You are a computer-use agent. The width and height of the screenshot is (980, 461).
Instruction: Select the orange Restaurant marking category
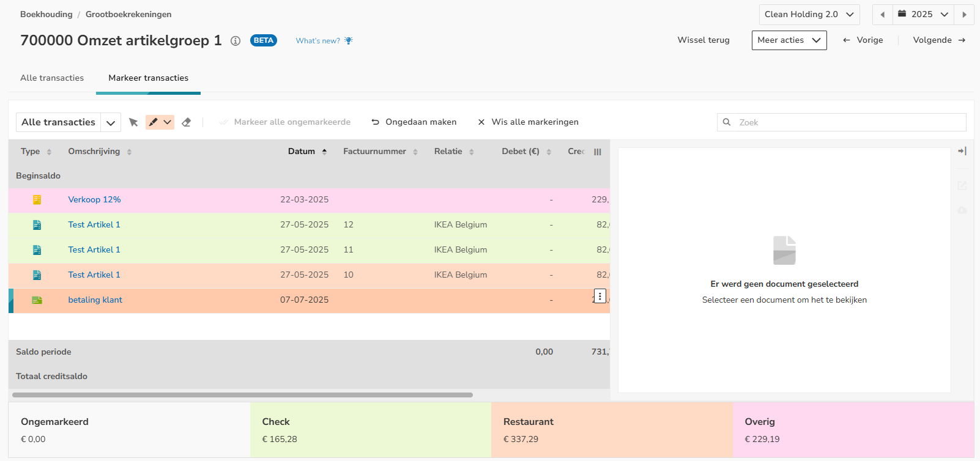click(x=612, y=430)
